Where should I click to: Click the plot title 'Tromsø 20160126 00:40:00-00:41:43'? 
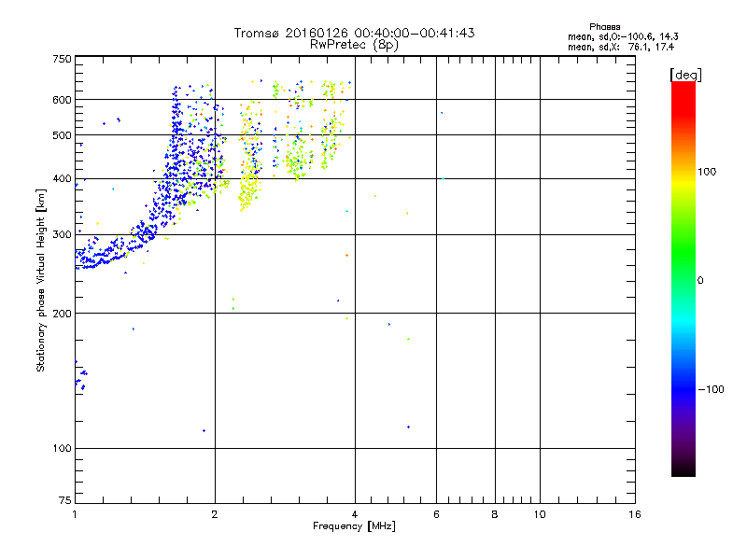point(354,33)
